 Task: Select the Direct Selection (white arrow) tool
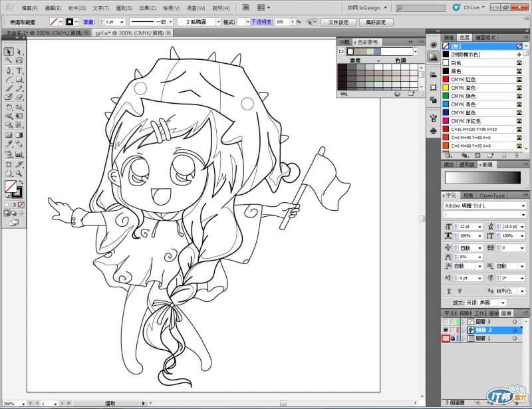click(19, 51)
